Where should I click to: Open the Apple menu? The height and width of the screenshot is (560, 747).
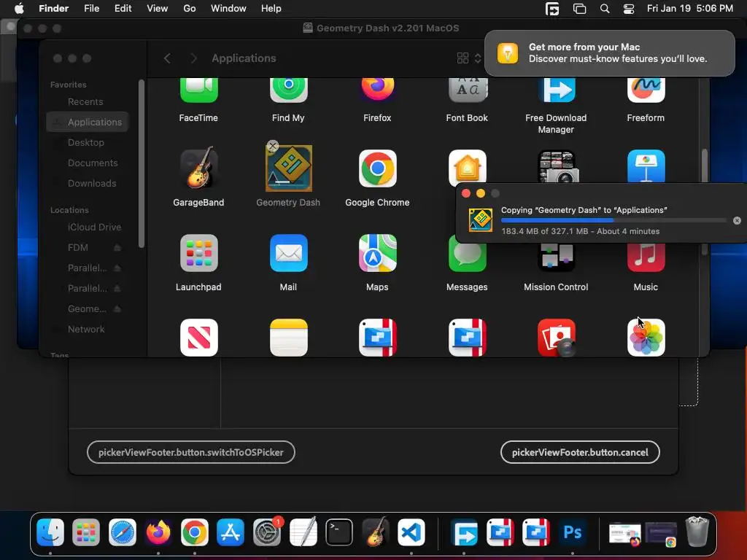[19, 9]
